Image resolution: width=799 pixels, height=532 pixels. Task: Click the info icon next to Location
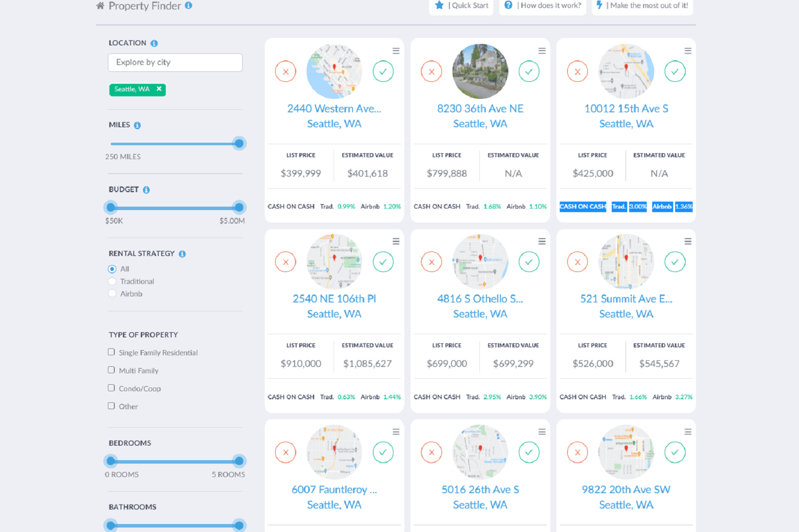(x=155, y=43)
